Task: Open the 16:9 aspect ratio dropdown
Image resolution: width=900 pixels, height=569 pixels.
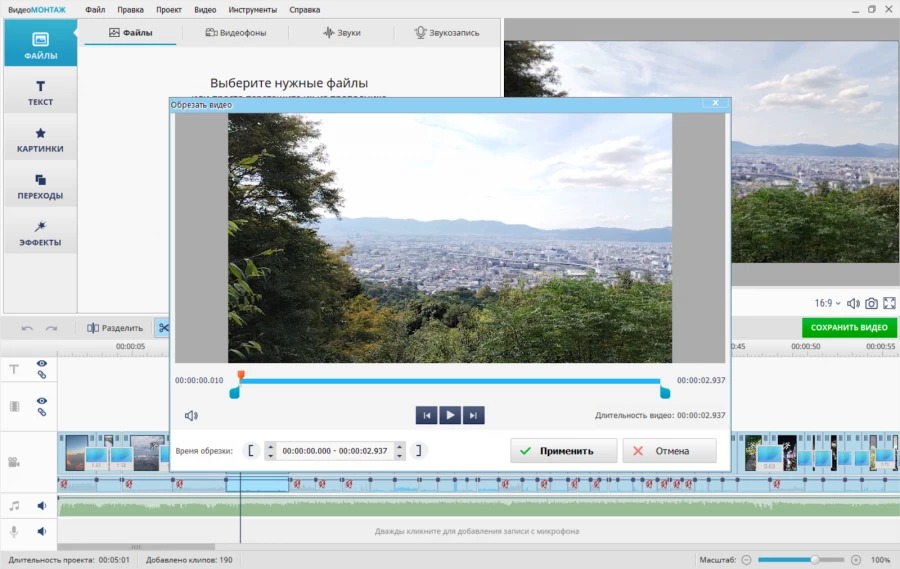Action: pos(827,303)
